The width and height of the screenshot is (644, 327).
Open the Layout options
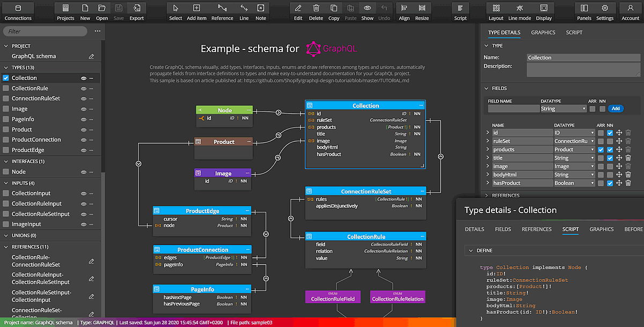[x=496, y=12]
